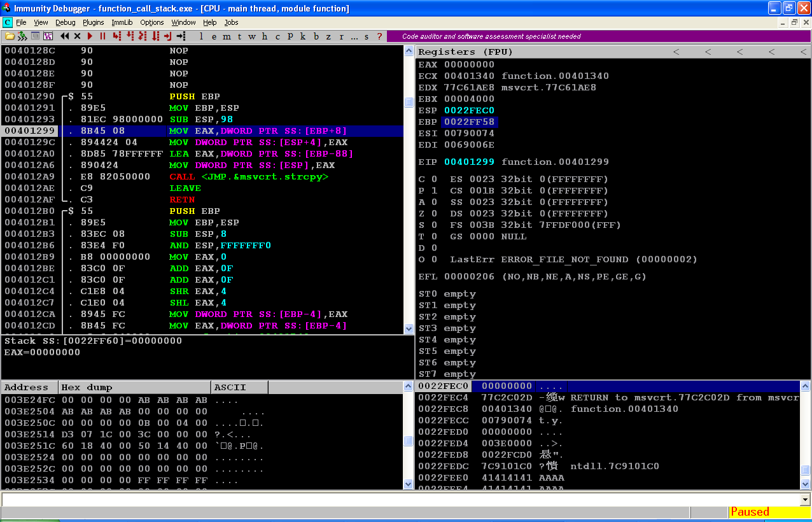Show Threads via 't' toolbar letter
Image resolution: width=812 pixels, height=522 pixels.
tap(239, 36)
